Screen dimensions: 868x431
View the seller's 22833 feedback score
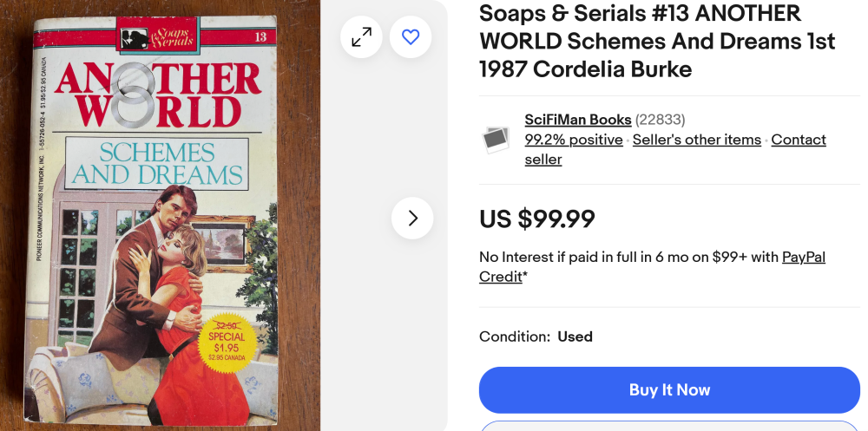tap(661, 120)
